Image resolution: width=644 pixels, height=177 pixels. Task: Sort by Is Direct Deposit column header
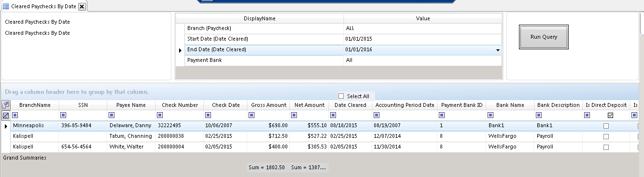click(x=606, y=105)
